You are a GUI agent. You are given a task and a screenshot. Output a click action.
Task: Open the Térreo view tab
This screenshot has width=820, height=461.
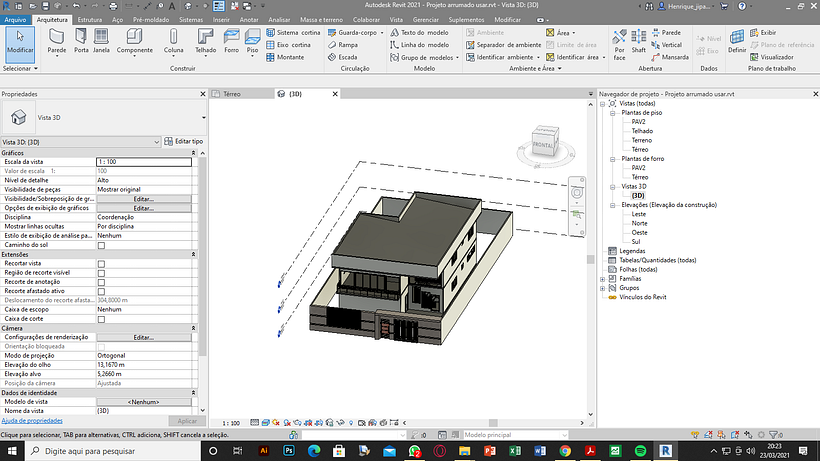click(x=232, y=93)
